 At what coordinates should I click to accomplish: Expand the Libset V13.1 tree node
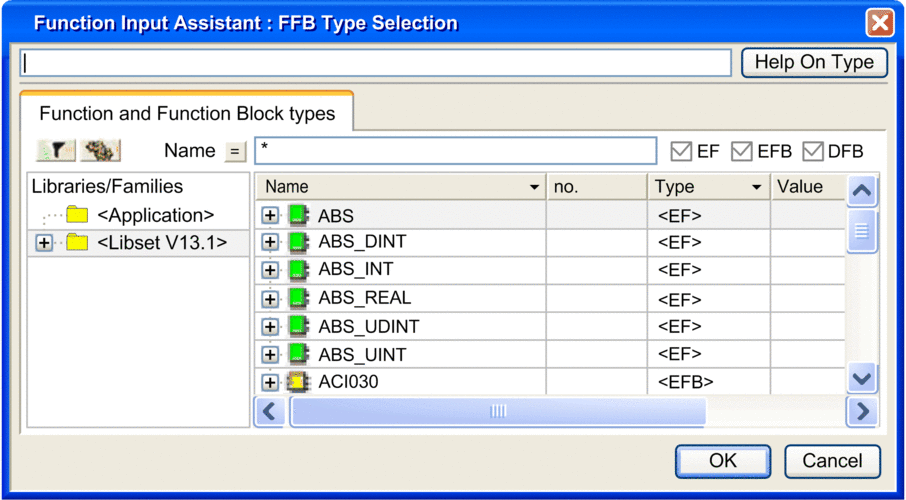pos(44,242)
